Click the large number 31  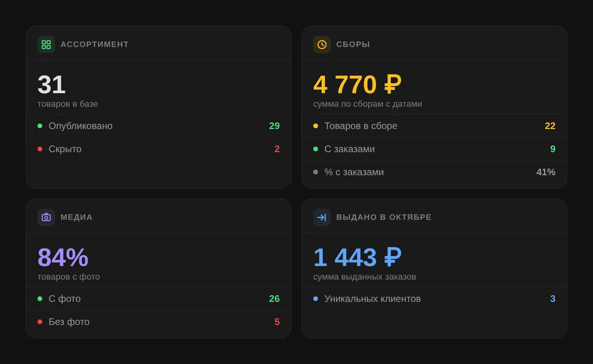point(51,85)
